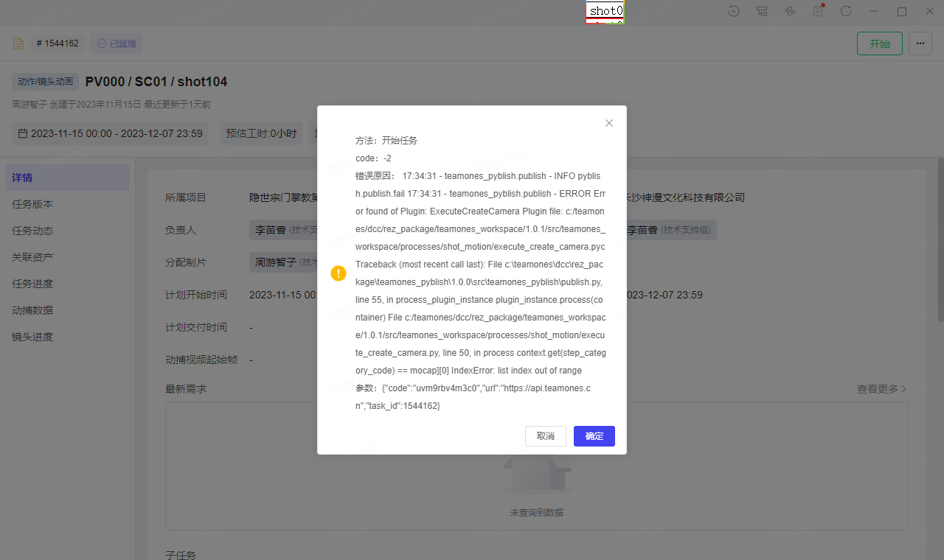Click the yellow warning icon in dialog
This screenshot has width=944, height=560.
click(339, 273)
